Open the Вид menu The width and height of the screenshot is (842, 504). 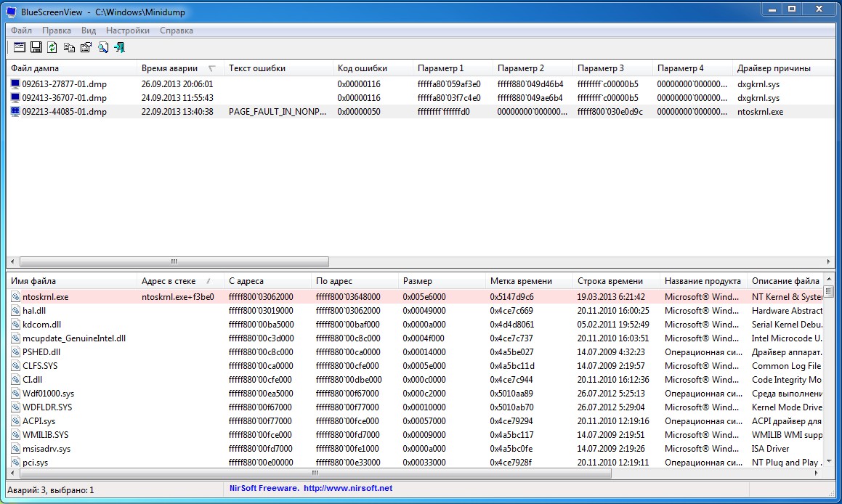(x=89, y=31)
